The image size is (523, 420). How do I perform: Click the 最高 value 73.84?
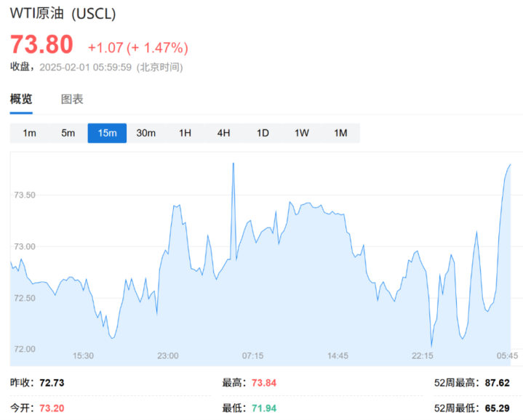[x=264, y=383]
